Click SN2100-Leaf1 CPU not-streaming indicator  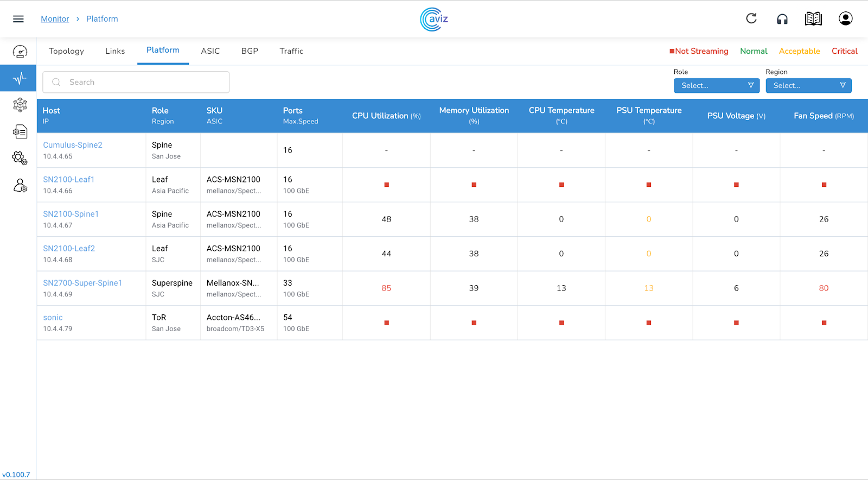click(x=387, y=185)
